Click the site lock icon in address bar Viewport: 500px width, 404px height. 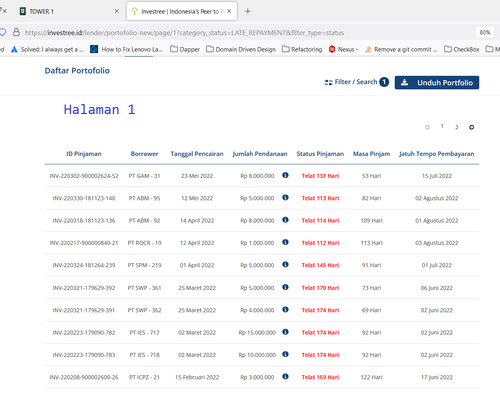click(x=16, y=32)
